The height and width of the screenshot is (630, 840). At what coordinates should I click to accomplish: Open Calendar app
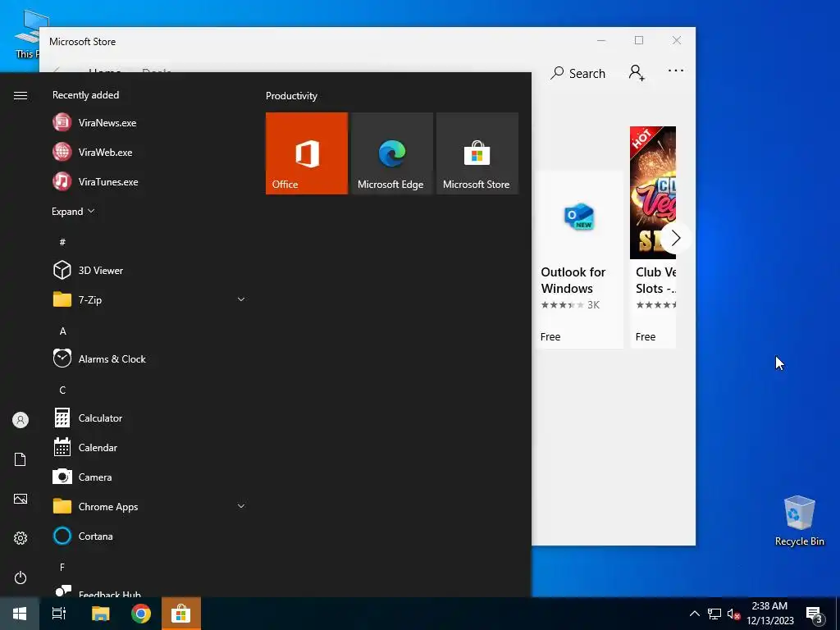pyautogui.click(x=148, y=447)
